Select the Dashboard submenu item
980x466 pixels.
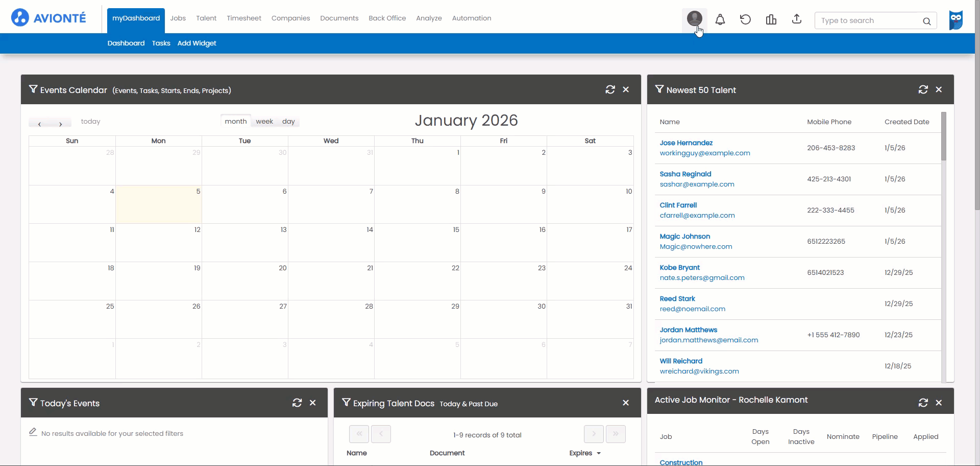pos(126,43)
